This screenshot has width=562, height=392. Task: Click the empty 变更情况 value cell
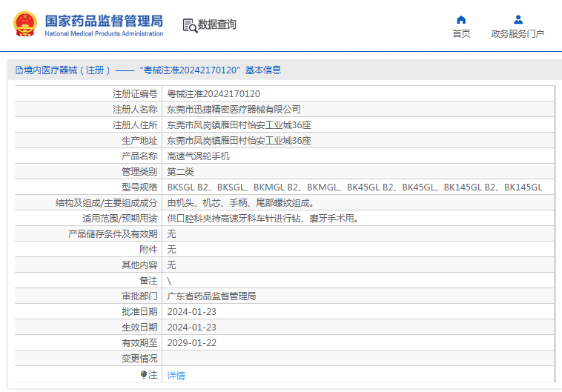click(x=358, y=359)
